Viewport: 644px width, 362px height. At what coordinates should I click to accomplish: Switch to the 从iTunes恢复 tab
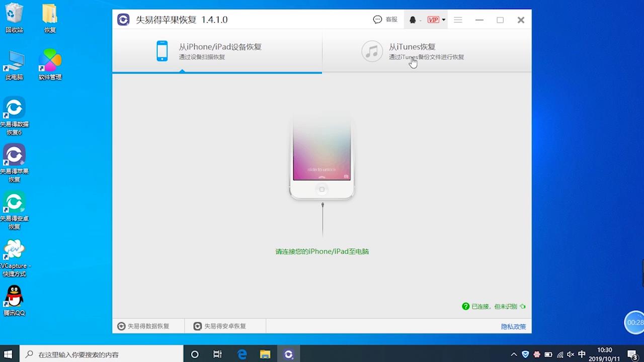point(427,51)
